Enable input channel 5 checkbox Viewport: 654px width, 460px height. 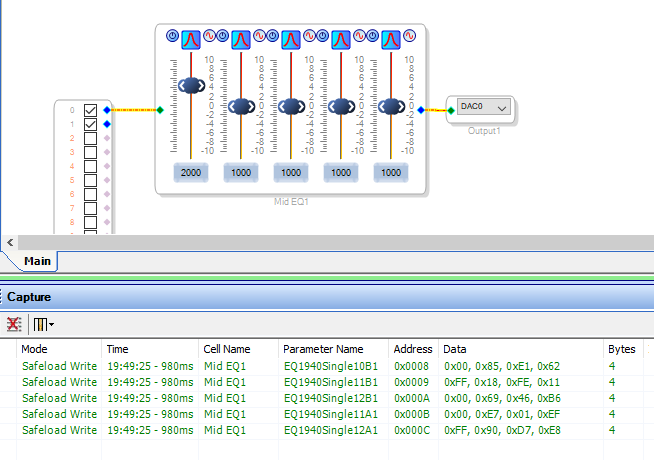point(91,180)
